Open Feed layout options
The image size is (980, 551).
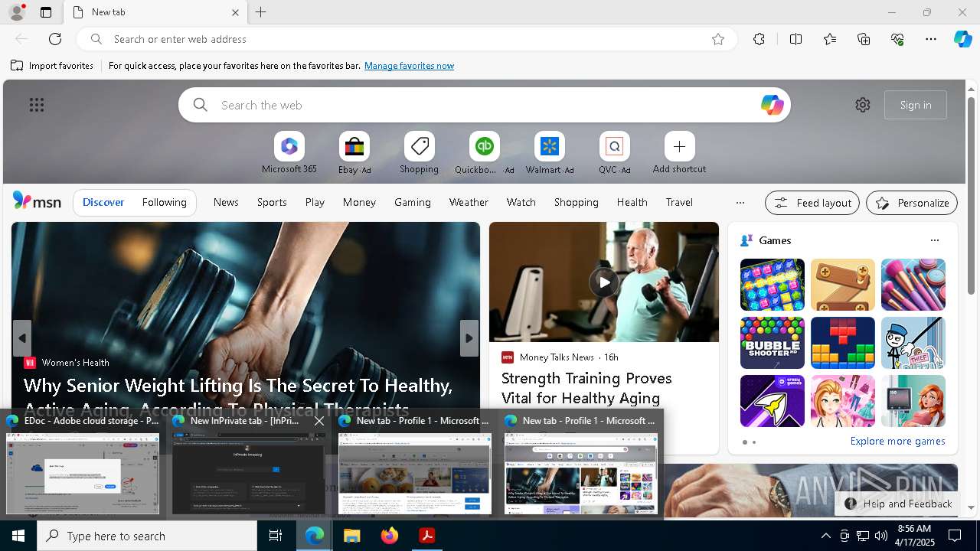(x=812, y=203)
